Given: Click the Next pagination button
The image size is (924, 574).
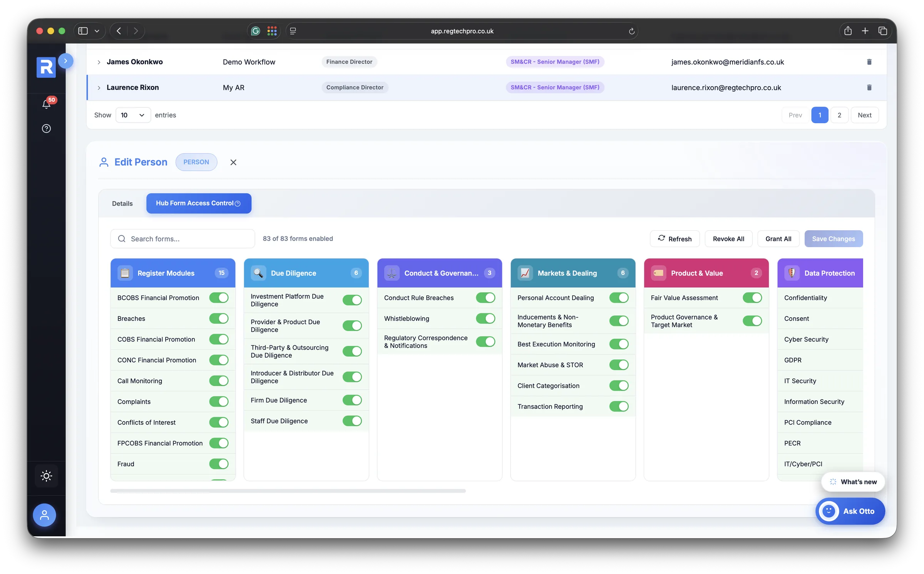Looking at the screenshot, I should 864,115.
